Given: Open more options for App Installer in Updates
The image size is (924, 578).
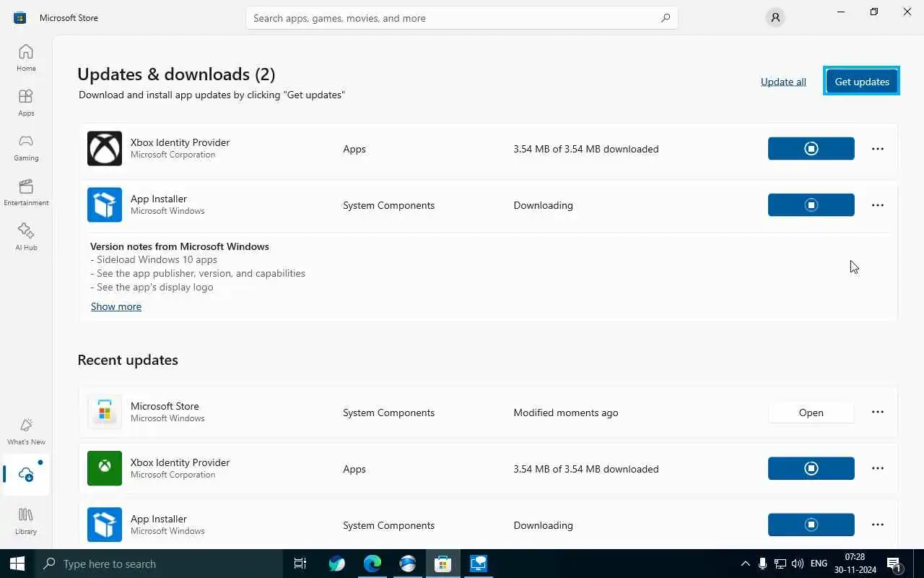Looking at the screenshot, I should tap(878, 205).
